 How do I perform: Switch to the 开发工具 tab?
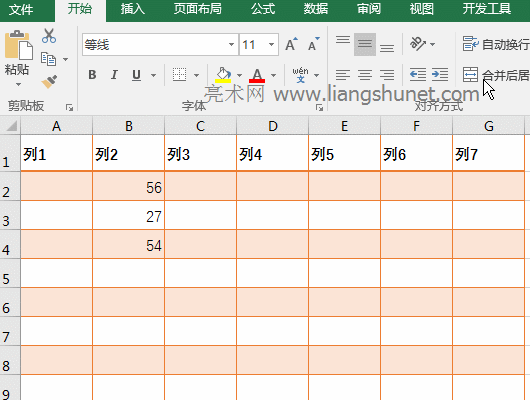487,9
